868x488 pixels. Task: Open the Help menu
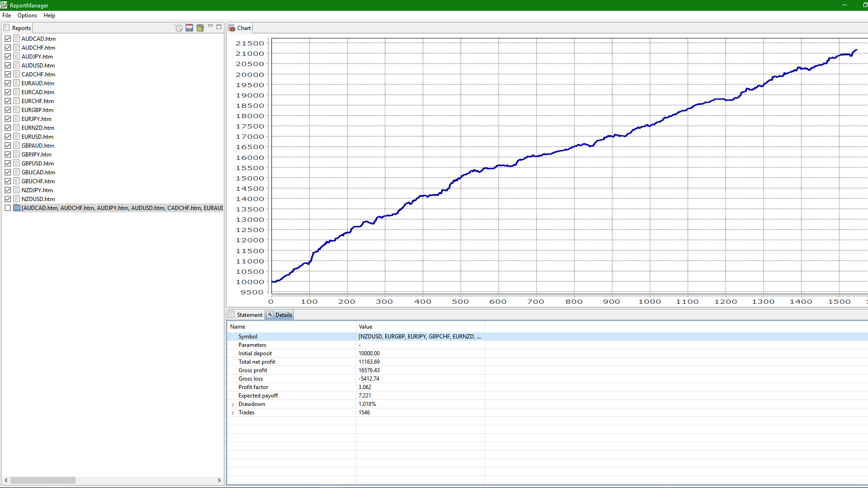(49, 15)
